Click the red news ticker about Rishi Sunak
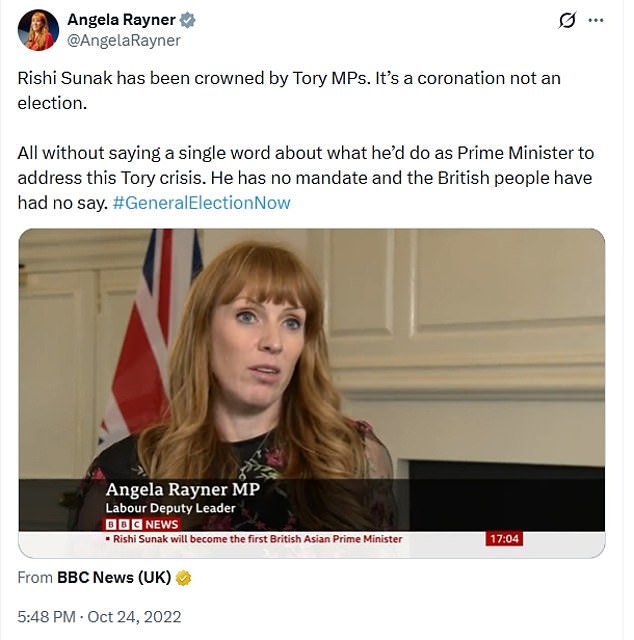The height and width of the screenshot is (640, 634). [256, 539]
